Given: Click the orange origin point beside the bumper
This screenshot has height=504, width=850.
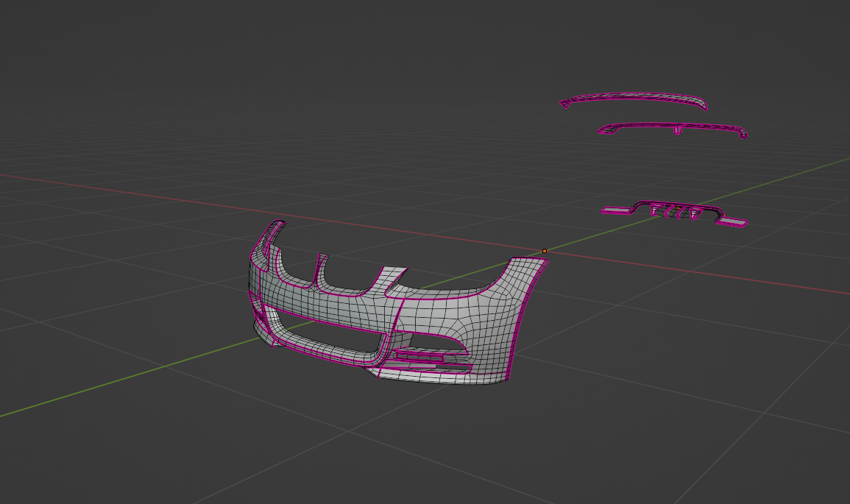Looking at the screenshot, I should tap(545, 251).
